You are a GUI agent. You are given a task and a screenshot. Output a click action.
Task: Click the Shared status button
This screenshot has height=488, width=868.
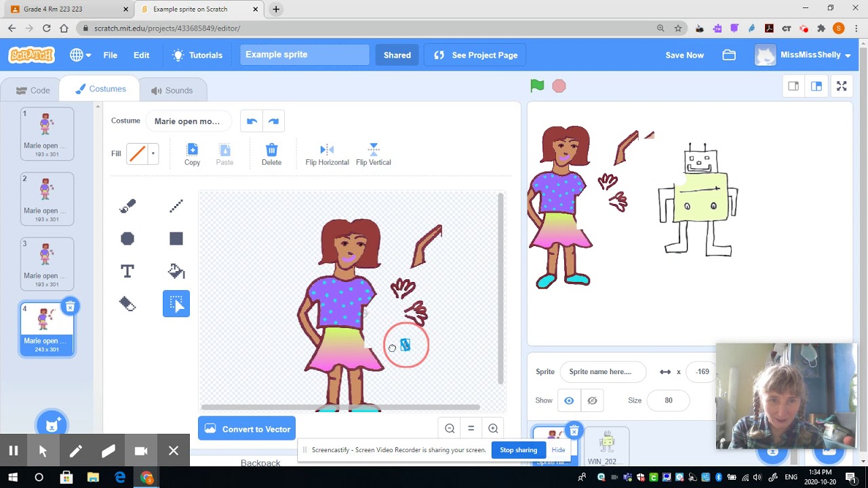(397, 55)
